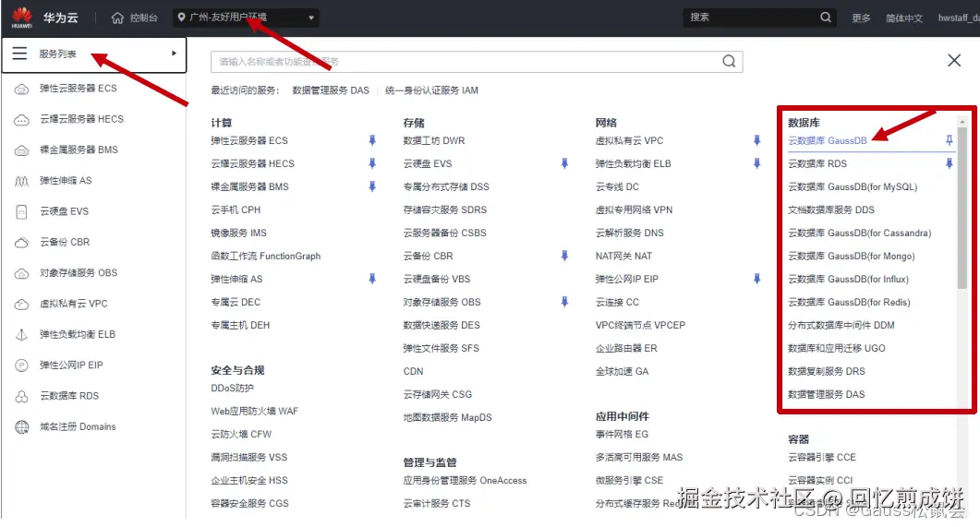Unpin 云数据库 RDS in database list
The height and width of the screenshot is (527, 980).
pyautogui.click(x=949, y=163)
